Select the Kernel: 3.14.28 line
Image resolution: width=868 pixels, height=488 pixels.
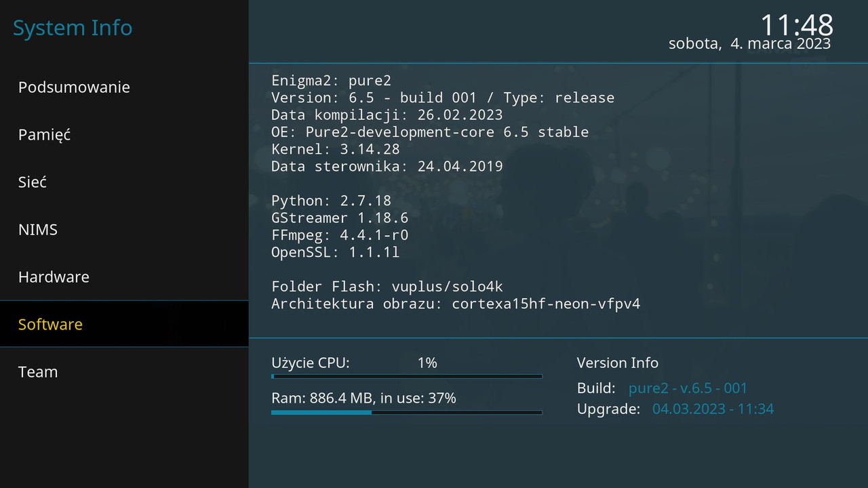(x=336, y=149)
